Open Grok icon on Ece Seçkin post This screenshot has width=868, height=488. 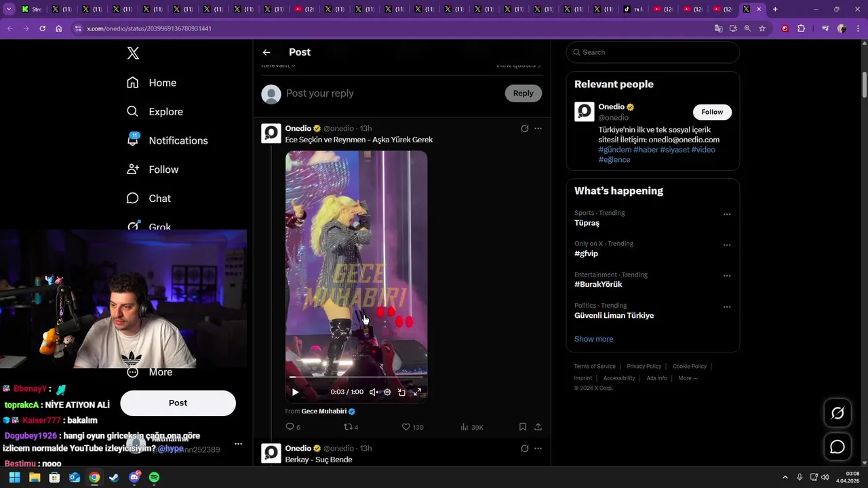pos(524,128)
